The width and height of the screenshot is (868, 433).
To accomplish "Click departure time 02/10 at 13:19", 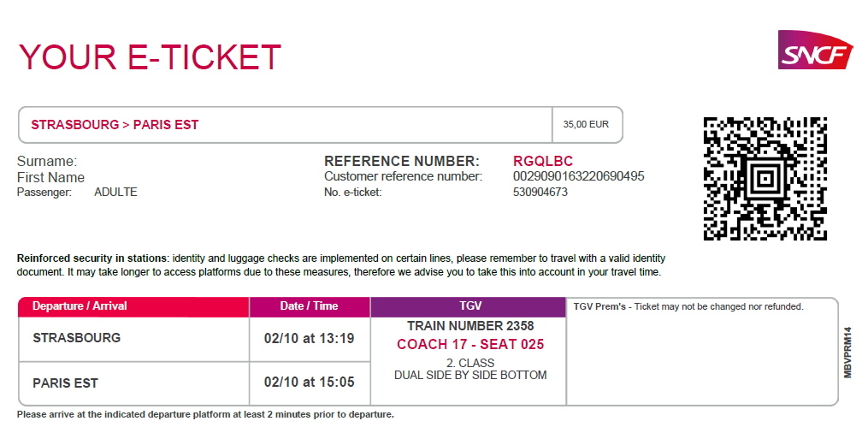I will click(309, 338).
